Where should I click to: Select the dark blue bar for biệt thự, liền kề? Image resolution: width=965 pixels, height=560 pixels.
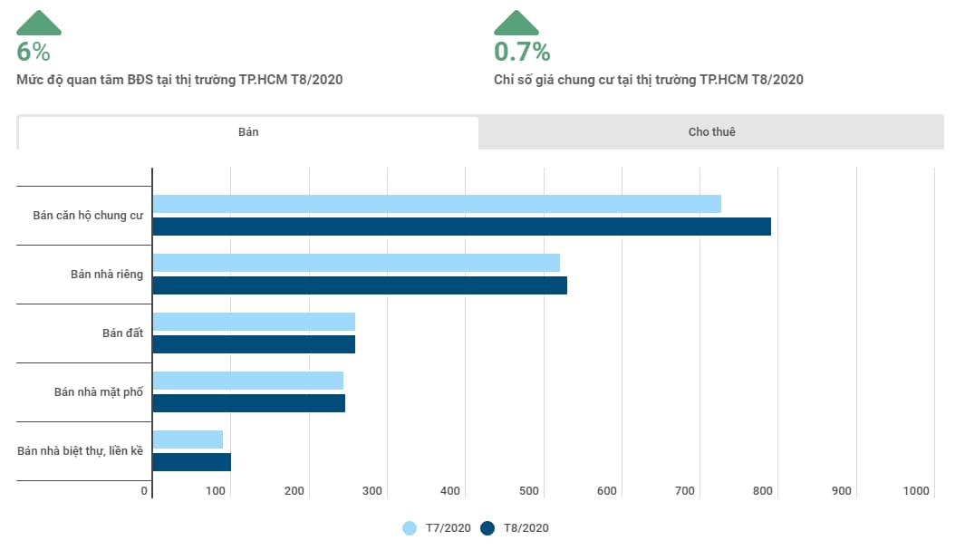[x=191, y=462]
